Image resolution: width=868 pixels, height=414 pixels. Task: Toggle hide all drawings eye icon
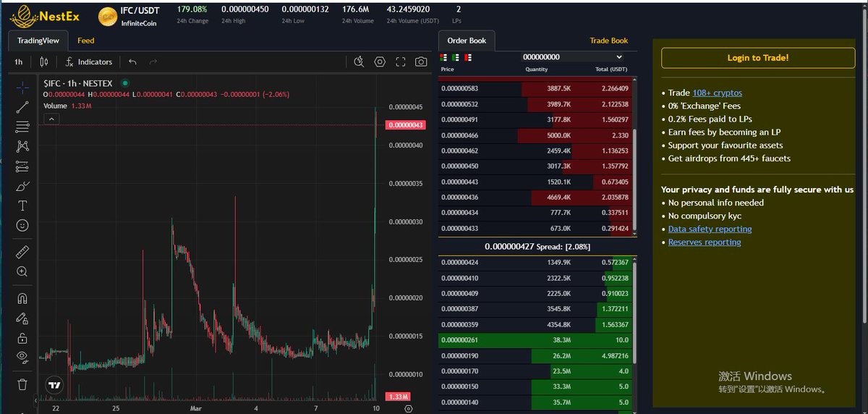click(x=22, y=357)
